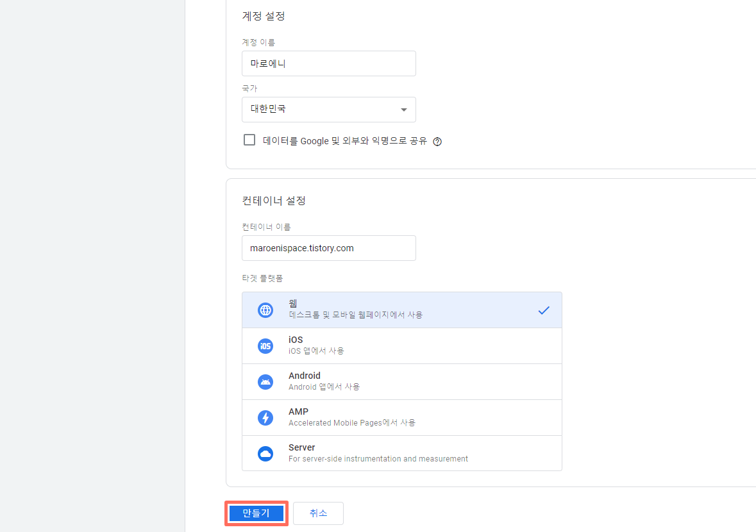Image resolution: width=756 pixels, height=532 pixels.
Task: Click the web platform globe icon
Action: (x=265, y=310)
